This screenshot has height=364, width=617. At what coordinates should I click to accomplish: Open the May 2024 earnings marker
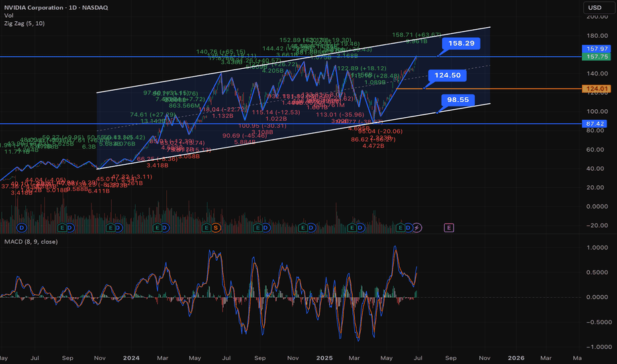tap(206, 228)
